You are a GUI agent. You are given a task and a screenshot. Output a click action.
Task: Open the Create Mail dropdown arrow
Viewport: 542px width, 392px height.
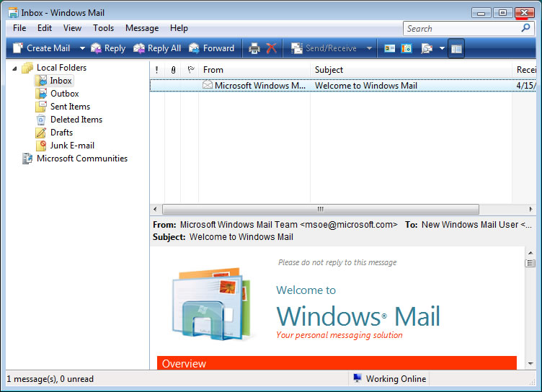pos(81,48)
